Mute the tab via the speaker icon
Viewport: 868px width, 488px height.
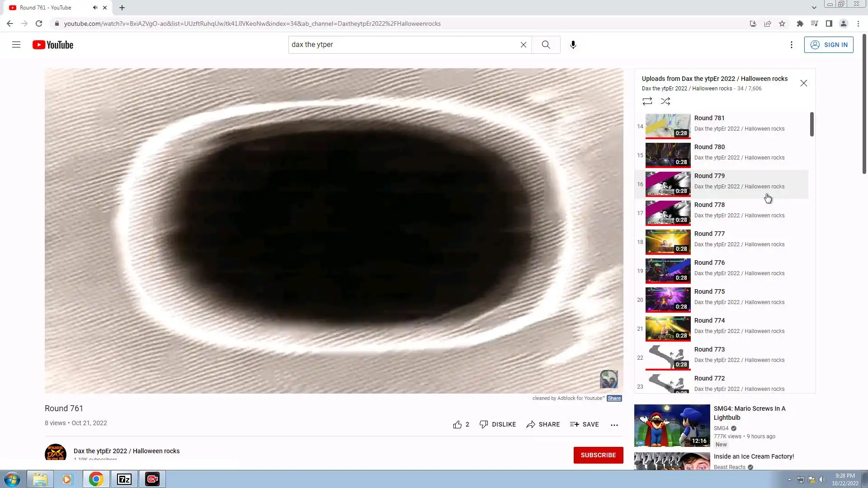pyautogui.click(x=95, y=8)
